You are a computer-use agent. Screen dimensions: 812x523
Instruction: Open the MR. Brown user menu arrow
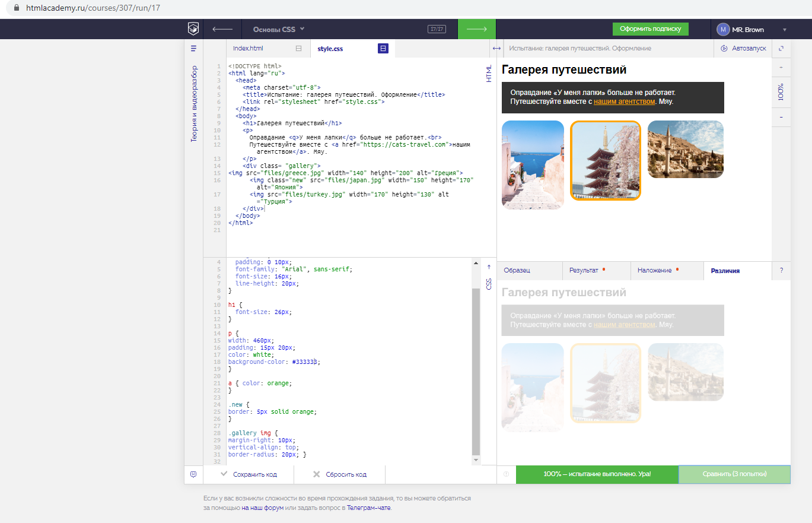785,30
